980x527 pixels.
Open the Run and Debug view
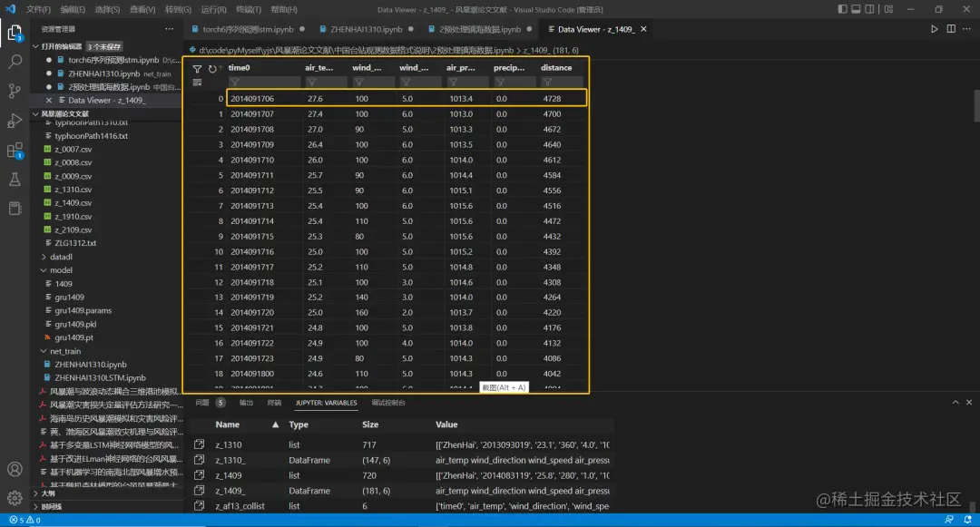pos(15,121)
